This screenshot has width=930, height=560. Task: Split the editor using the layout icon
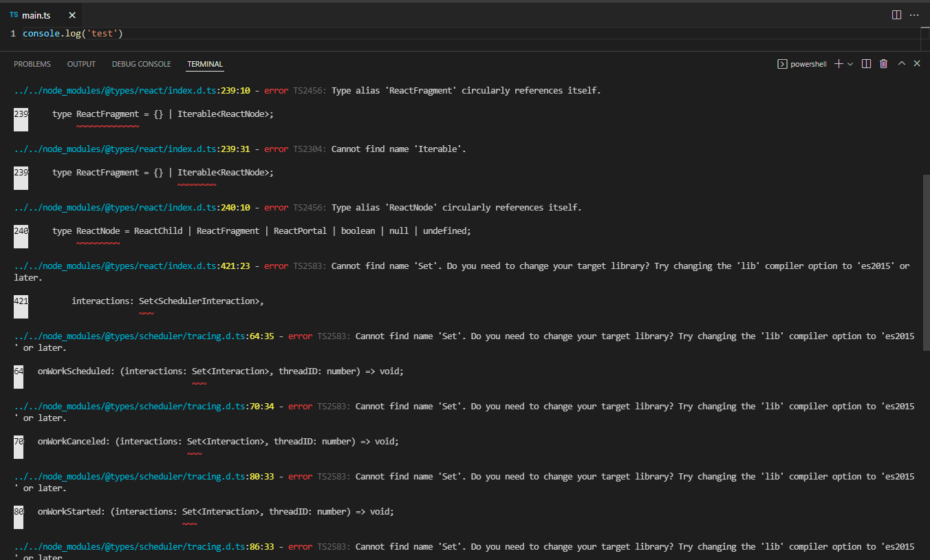coord(896,14)
